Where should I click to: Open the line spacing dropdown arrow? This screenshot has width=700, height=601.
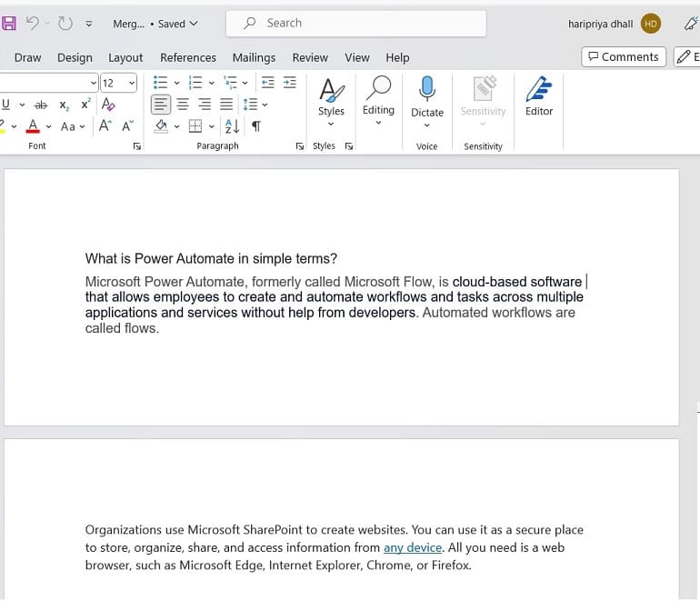point(265,105)
